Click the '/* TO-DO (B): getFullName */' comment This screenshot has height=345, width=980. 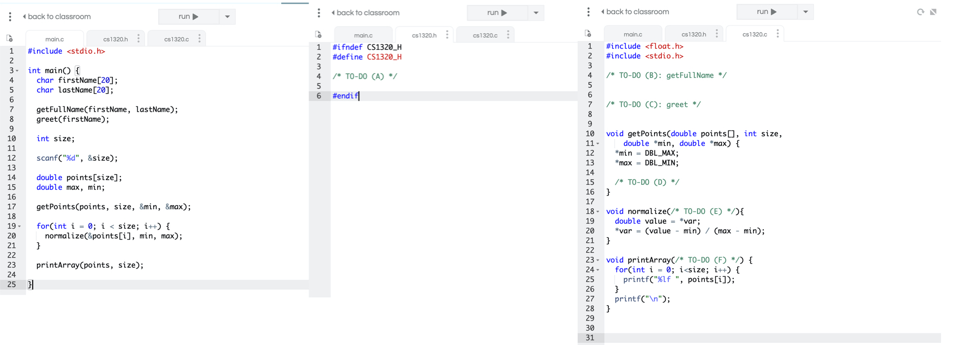666,75
